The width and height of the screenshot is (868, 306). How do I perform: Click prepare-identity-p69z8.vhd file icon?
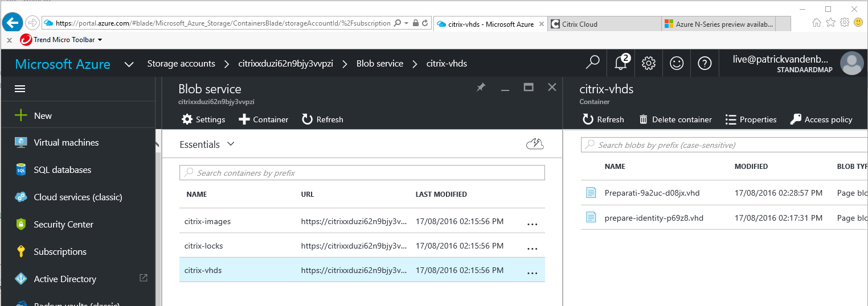point(591,217)
